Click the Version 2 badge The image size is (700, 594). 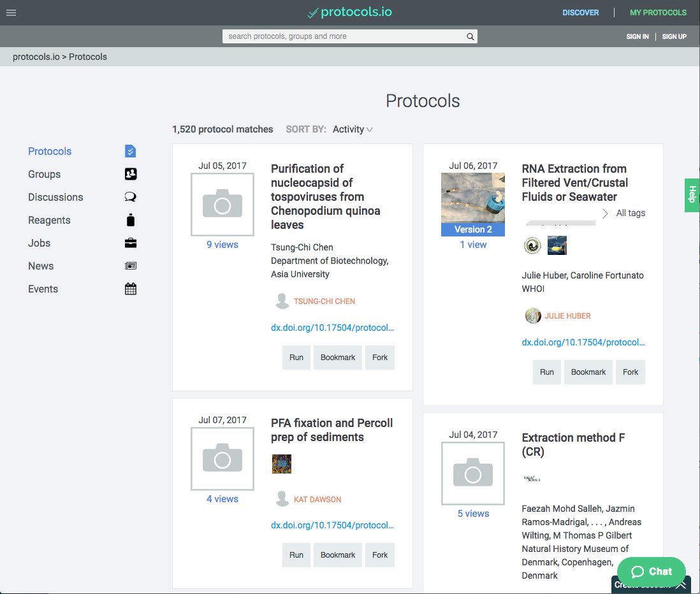click(x=473, y=229)
